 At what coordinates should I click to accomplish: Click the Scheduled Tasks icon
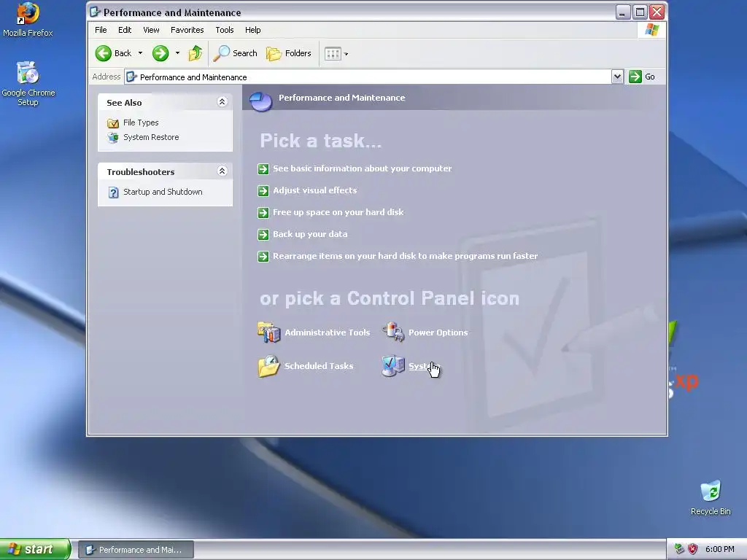click(x=268, y=366)
